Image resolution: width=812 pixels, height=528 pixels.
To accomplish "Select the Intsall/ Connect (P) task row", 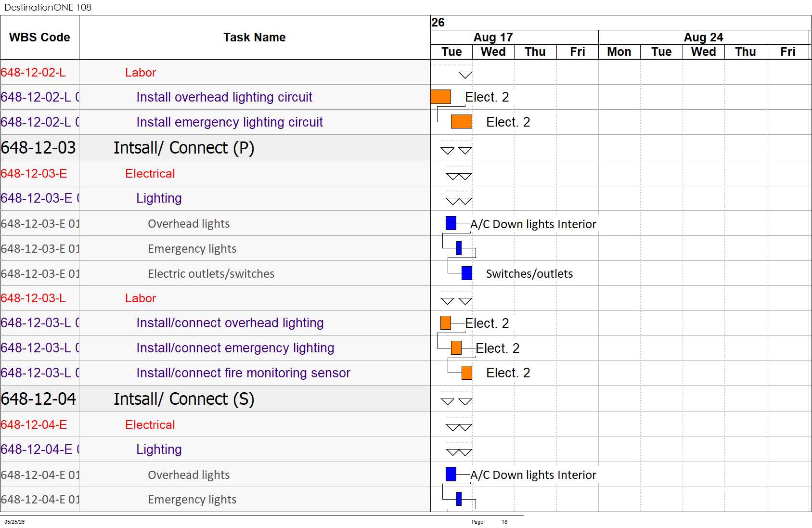I will pos(215,148).
